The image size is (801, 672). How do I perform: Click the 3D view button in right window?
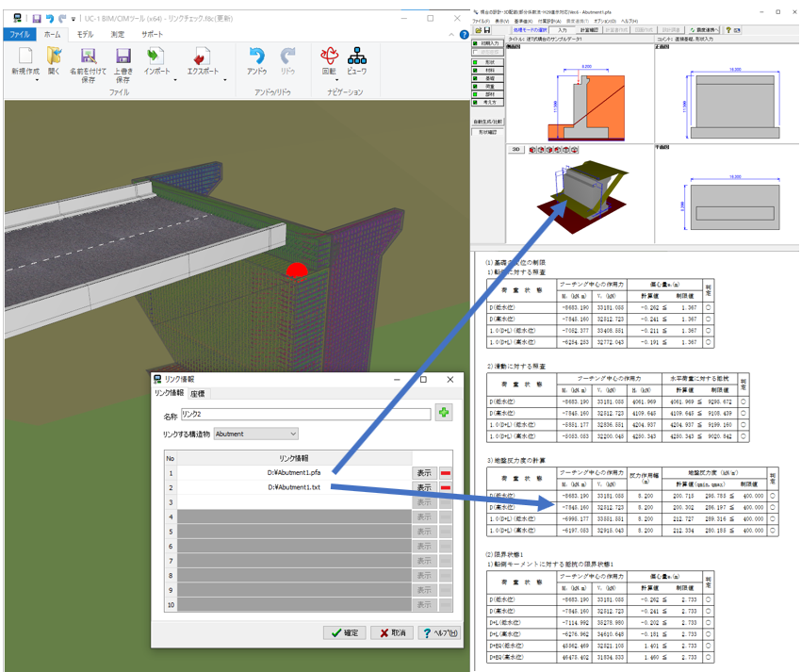click(516, 149)
